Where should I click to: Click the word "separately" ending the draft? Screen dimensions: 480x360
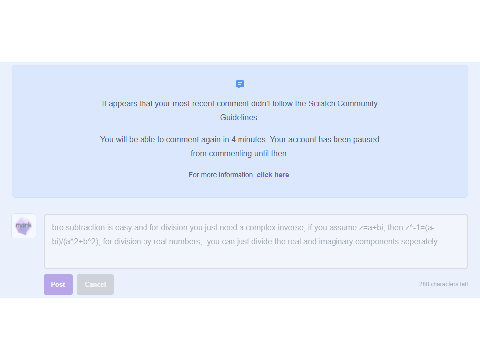pyautogui.click(x=419, y=241)
